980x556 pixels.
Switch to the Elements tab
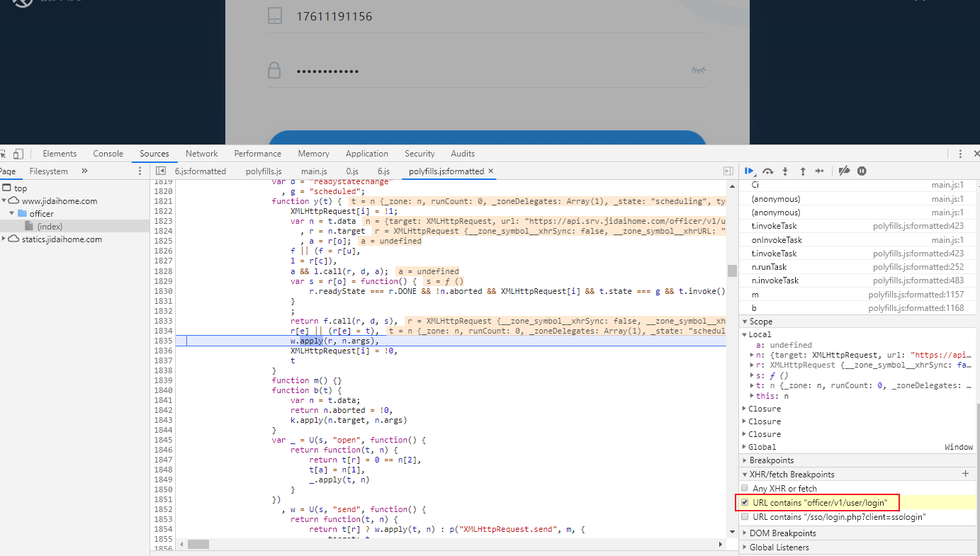(x=60, y=154)
